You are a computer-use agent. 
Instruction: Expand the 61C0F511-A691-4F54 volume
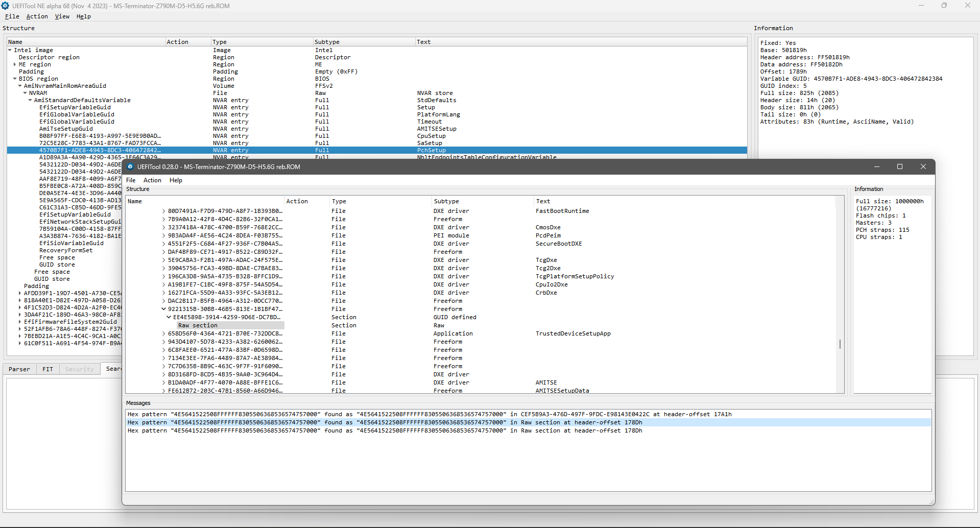[20, 343]
